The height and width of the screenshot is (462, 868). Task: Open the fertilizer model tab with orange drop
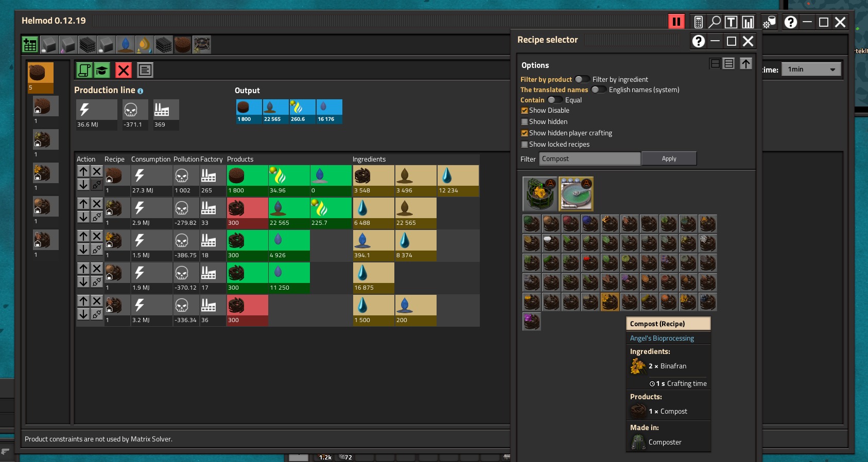click(145, 45)
